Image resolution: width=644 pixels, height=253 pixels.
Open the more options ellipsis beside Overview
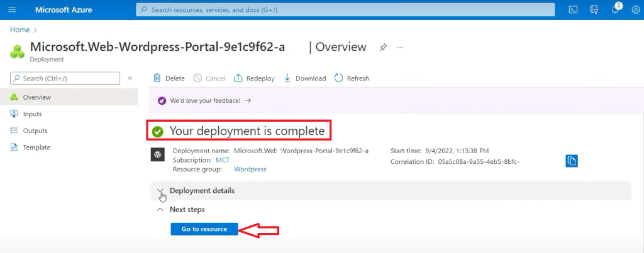[400, 47]
